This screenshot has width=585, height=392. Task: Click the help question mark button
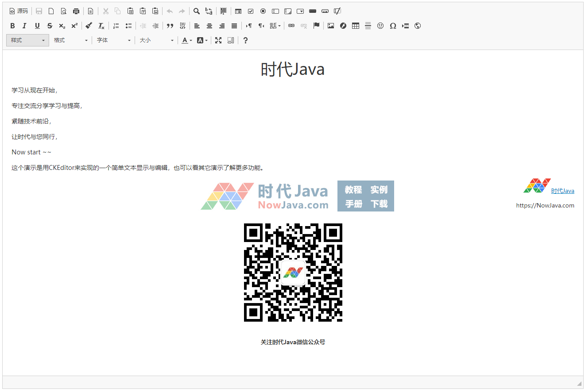(x=245, y=40)
